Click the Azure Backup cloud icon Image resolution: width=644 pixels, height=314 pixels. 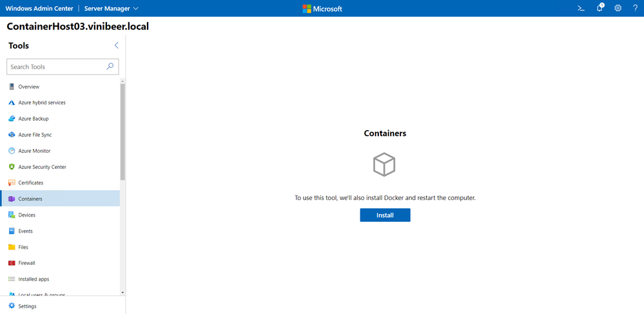click(x=12, y=119)
